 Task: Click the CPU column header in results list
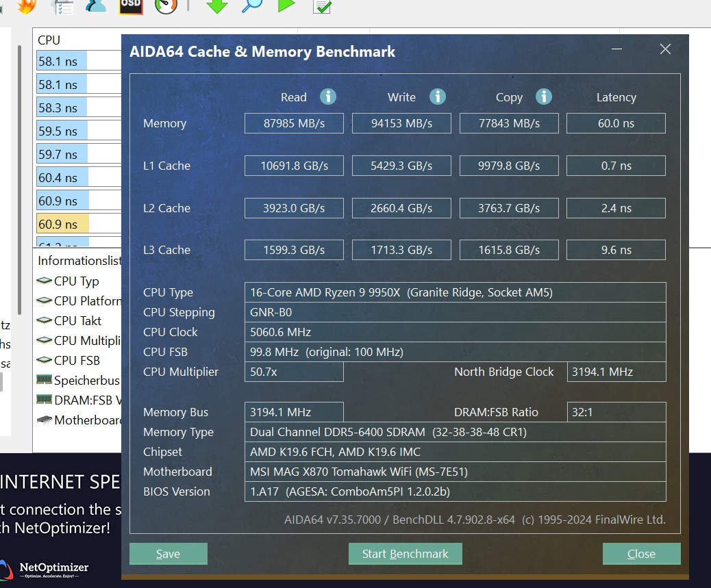click(x=49, y=40)
